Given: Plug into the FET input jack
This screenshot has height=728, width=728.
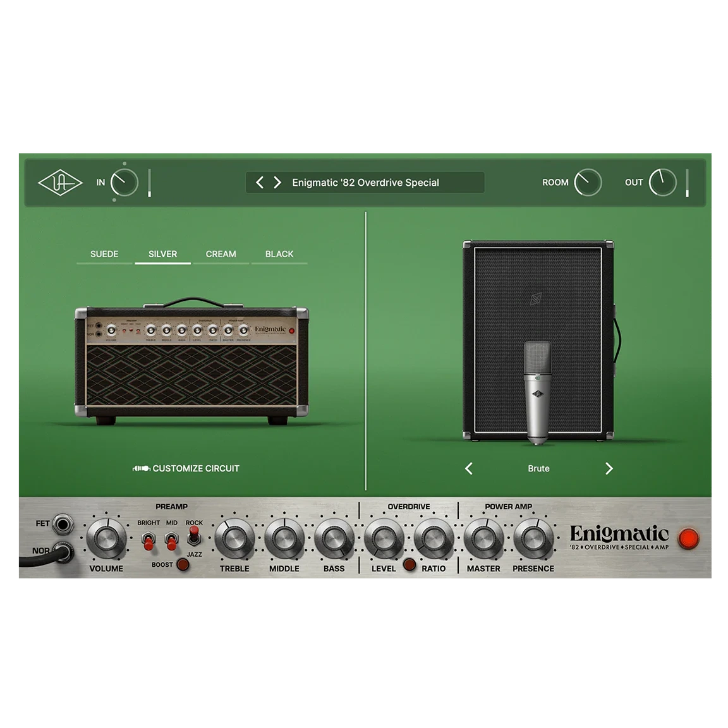Looking at the screenshot, I should point(63,525).
